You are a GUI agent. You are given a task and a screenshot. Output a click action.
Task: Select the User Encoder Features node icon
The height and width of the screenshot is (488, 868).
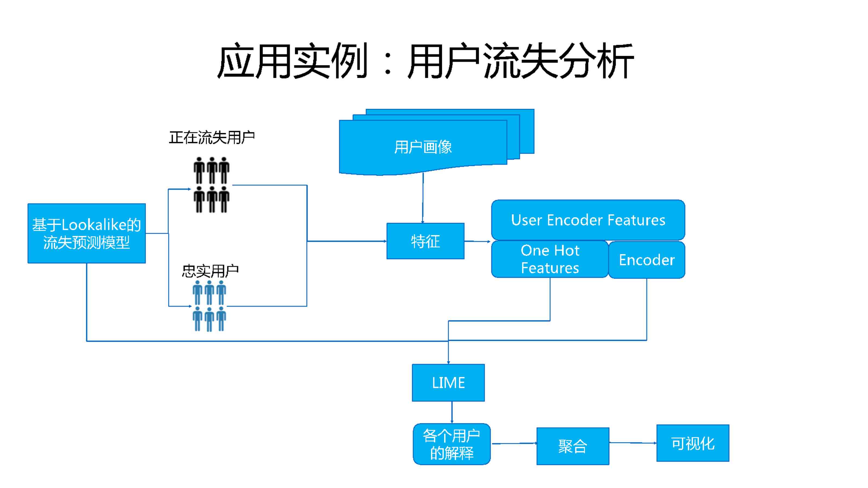590,216
